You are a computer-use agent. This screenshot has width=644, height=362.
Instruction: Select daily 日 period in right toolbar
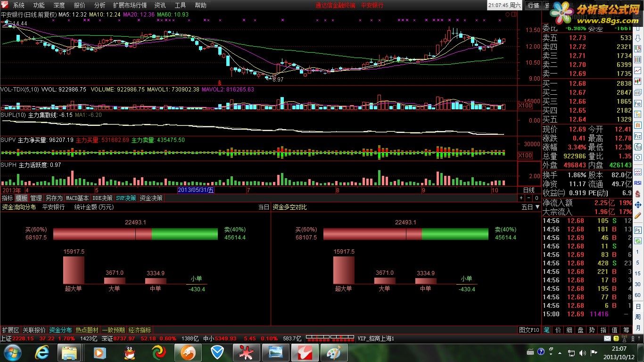pos(637,306)
